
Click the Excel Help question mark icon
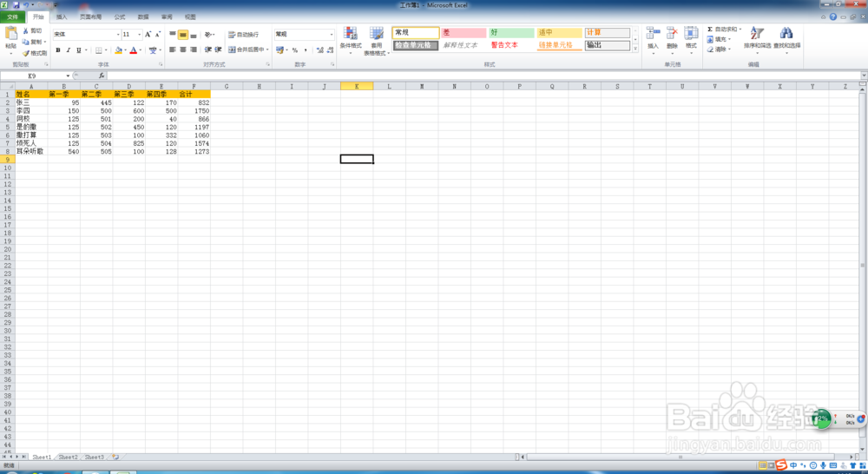tap(833, 17)
